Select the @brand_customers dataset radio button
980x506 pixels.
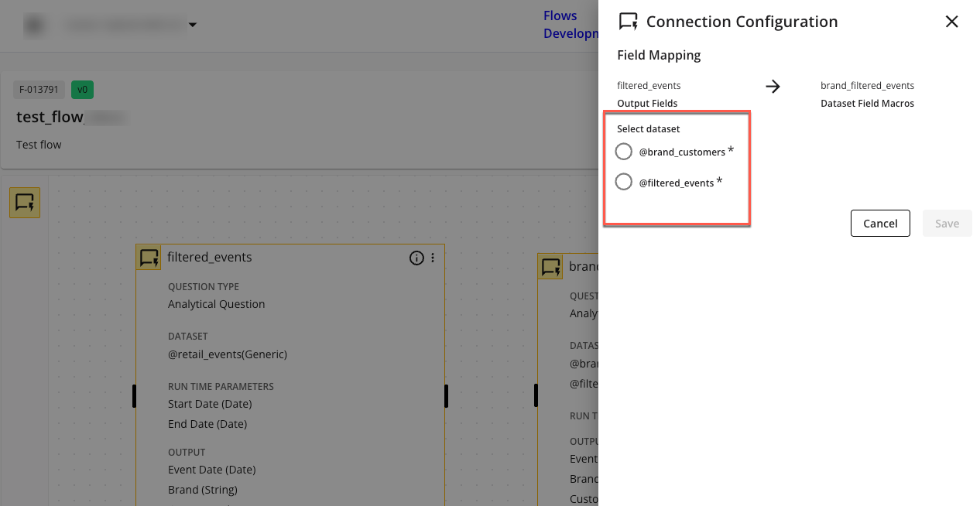[623, 152]
